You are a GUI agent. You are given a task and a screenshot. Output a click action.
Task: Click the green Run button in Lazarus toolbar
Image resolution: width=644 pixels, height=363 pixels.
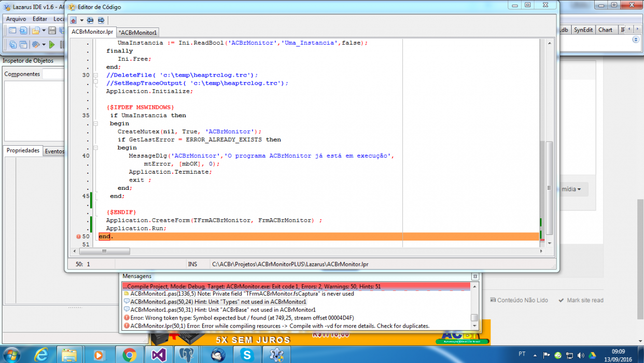pos(52,45)
